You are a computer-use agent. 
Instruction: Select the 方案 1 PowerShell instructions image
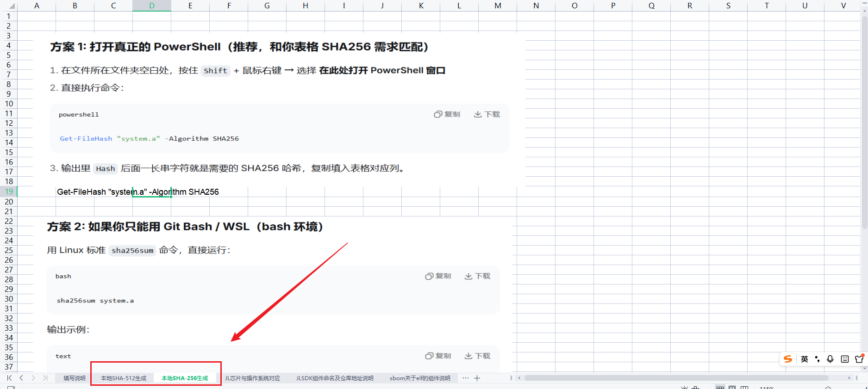(279, 109)
